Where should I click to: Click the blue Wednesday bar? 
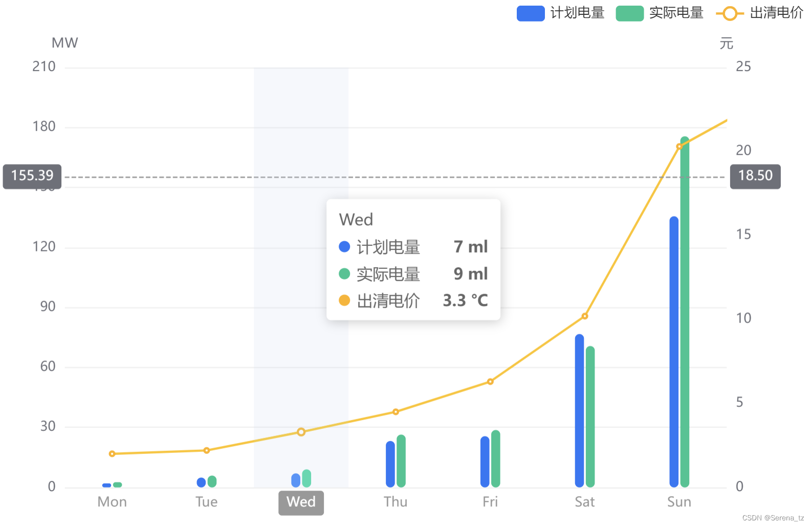[x=296, y=480]
